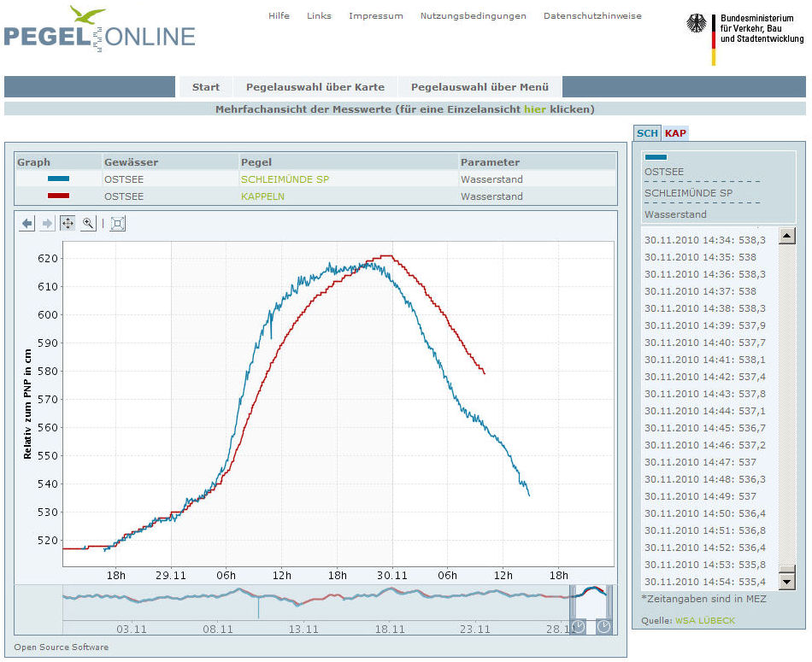Click the forward arrow chart navigation icon
The width and height of the screenshot is (812, 662).
[48, 224]
